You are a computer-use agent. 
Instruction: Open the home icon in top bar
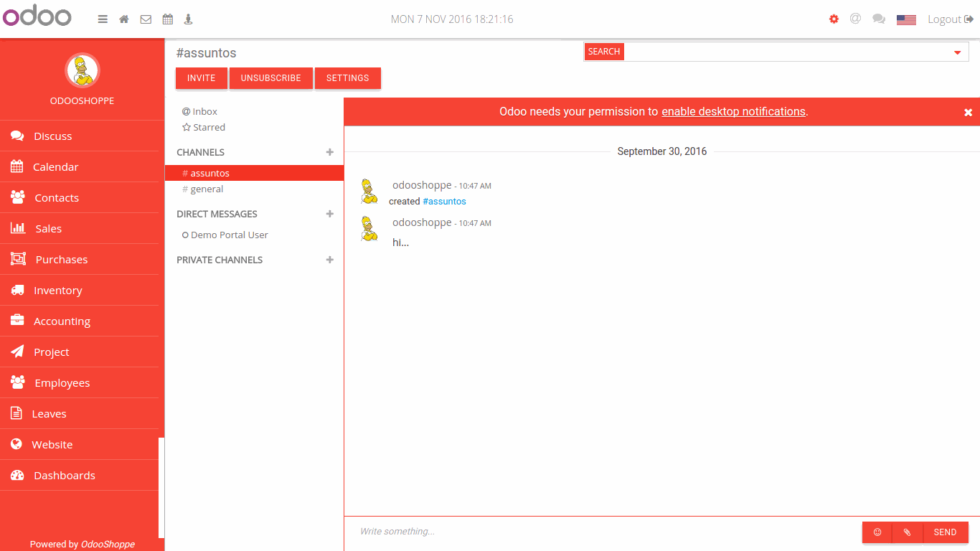tap(124, 19)
